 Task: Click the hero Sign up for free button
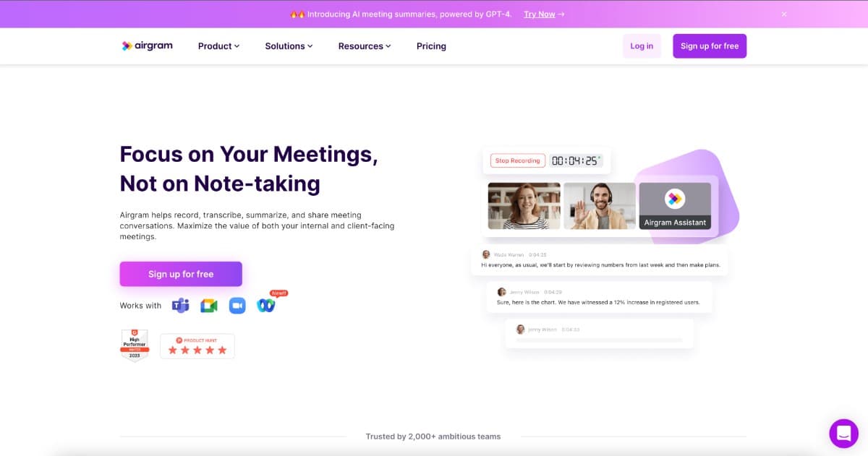[x=181, y=274]
